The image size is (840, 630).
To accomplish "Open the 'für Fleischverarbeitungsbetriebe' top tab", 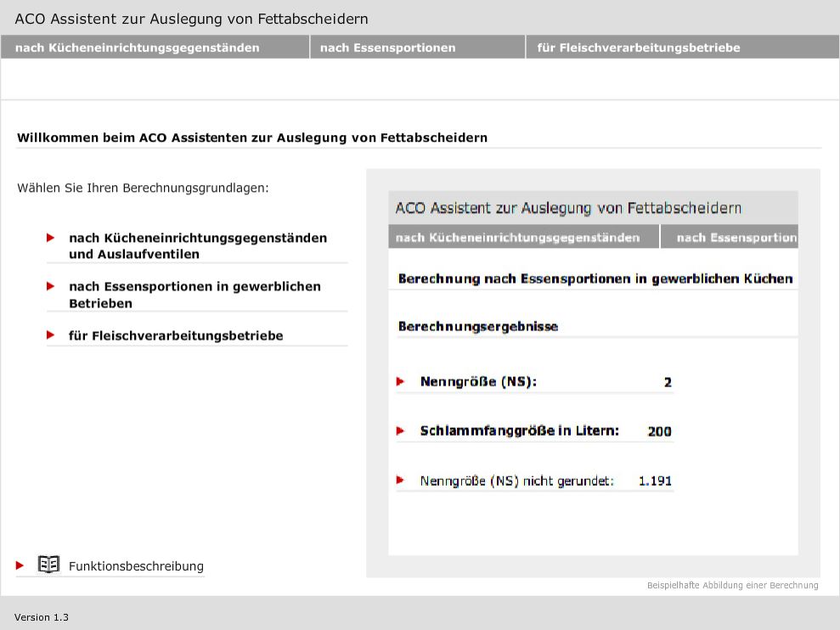I will pyautogui.click(x=683, y=48).
